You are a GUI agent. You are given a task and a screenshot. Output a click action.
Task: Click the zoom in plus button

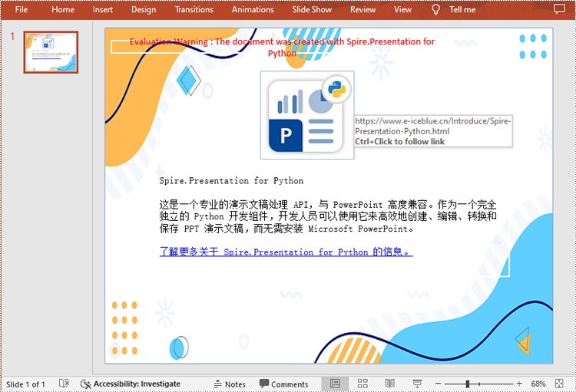pos(519,384)
